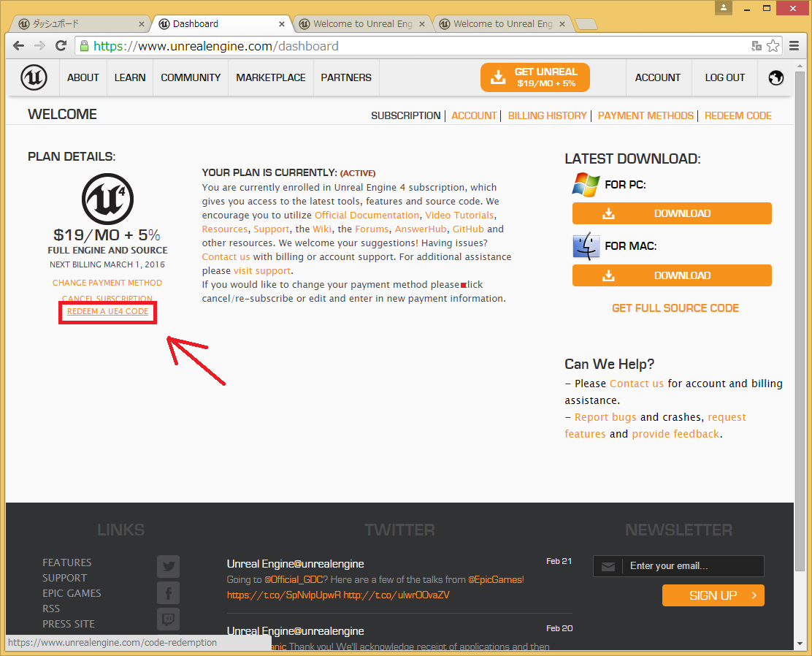This screenshot has height=656, width=812.
Task: Reload the dashboard page
Action: (61, 45)
